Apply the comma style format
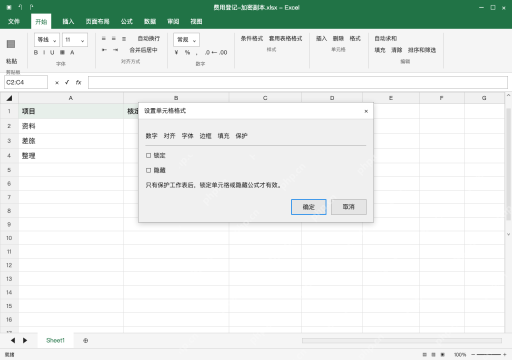 (x=197, y=53)
